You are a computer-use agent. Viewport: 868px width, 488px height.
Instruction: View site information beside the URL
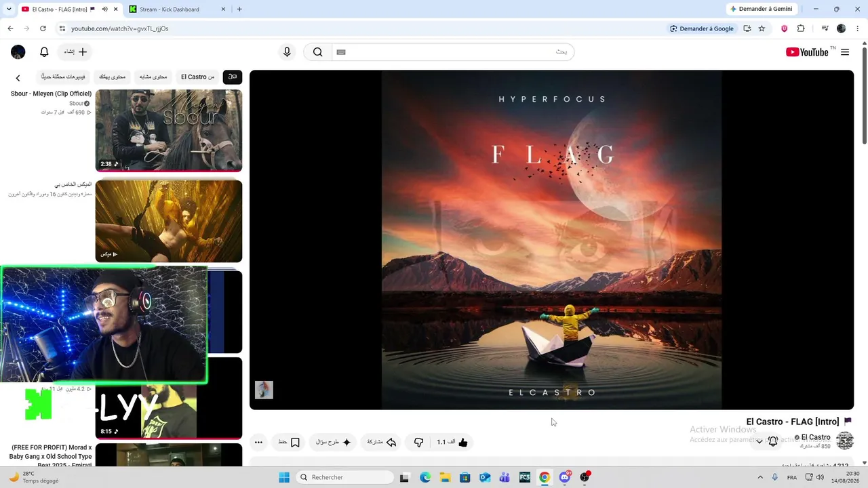(62, 28)
